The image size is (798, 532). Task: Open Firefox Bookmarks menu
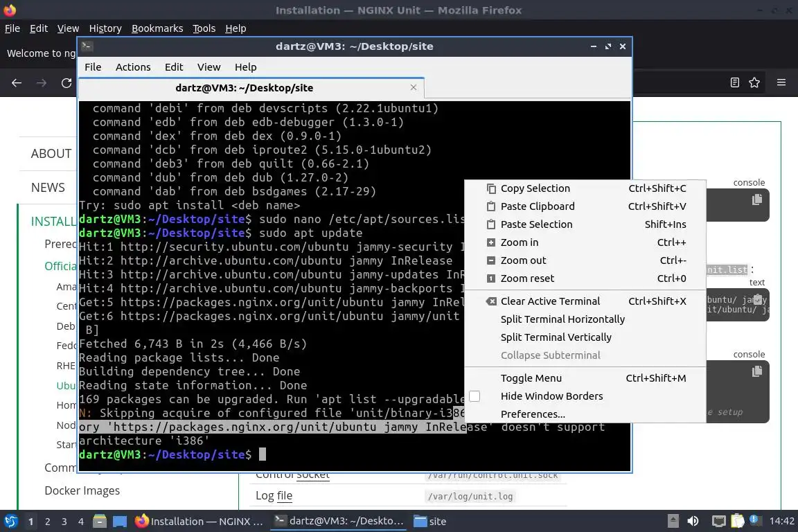pos(157,28)
